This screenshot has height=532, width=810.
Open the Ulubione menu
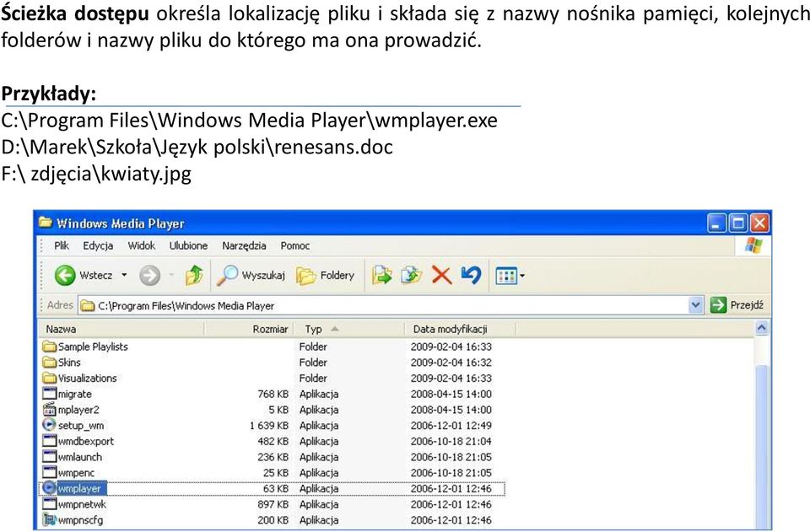pyautogui.click(x=188, y=245)
